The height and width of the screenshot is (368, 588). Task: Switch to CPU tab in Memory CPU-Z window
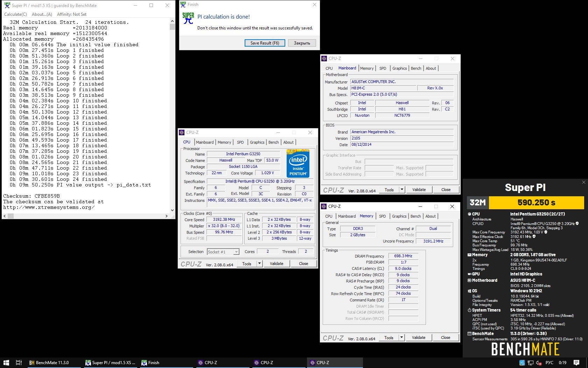pos(329,216)
